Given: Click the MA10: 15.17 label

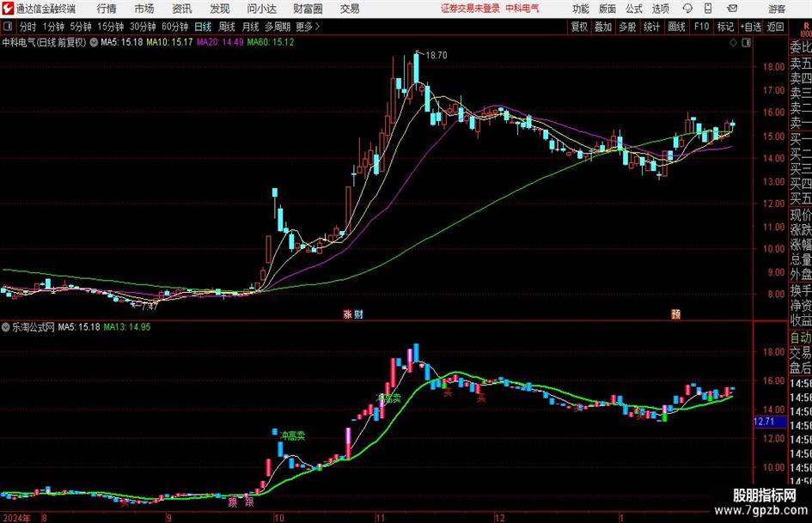Looking at the screenshot, I should point(169,42).
